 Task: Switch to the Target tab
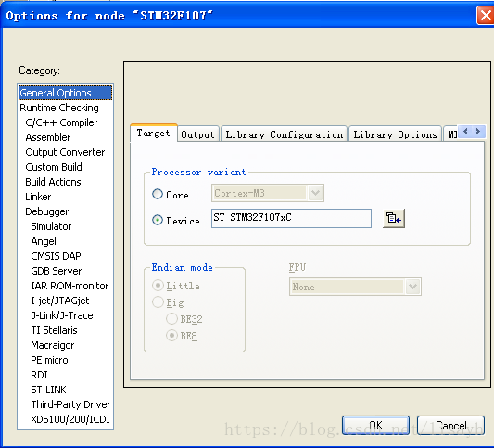(x=154, y=133)
